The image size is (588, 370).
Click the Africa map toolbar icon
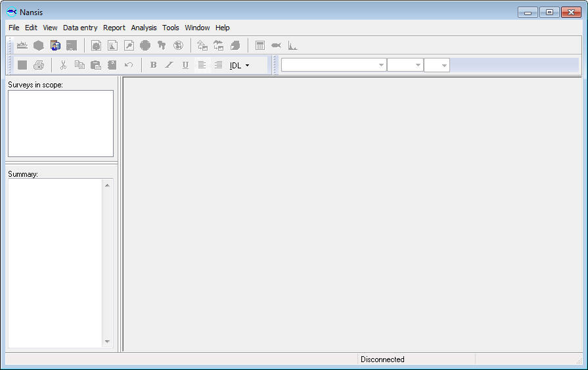click(x=162, y=45)
